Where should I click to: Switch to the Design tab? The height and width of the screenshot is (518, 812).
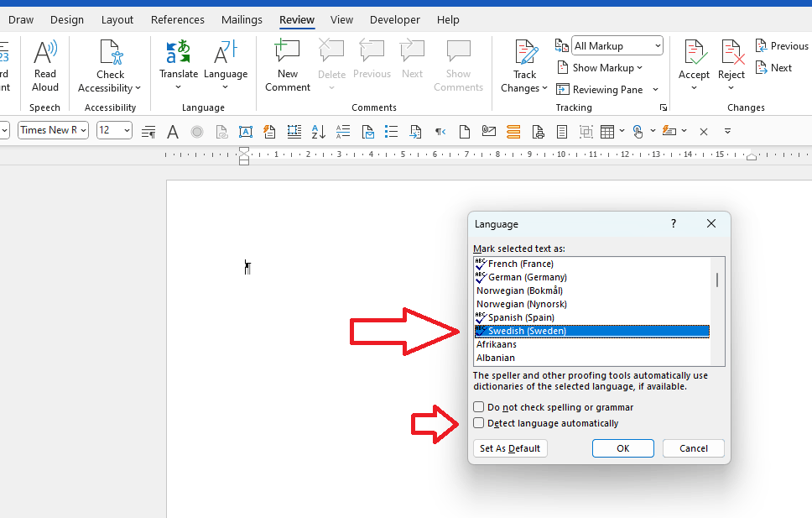coord(67,19)
